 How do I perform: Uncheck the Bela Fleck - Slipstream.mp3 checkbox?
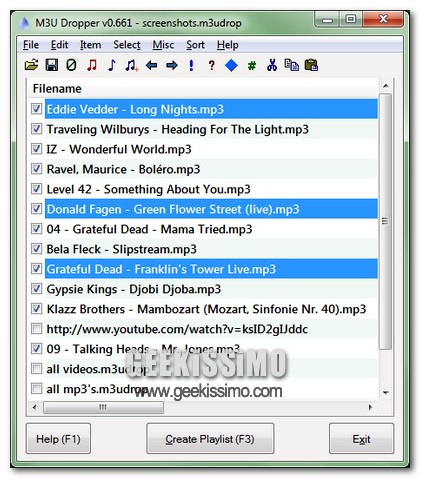tap(36, 249)
